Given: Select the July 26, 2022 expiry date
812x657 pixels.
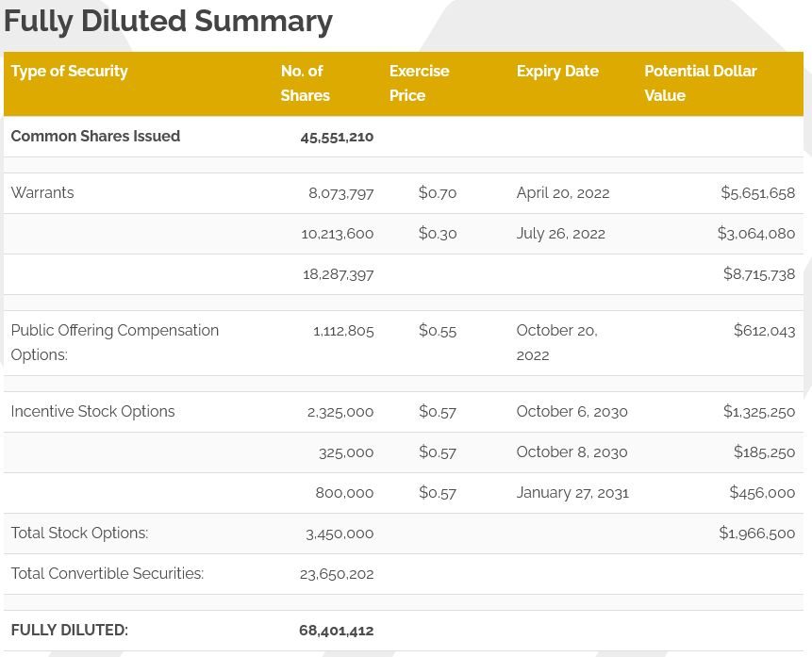Looking at the screenshot, I should point(560,234).
